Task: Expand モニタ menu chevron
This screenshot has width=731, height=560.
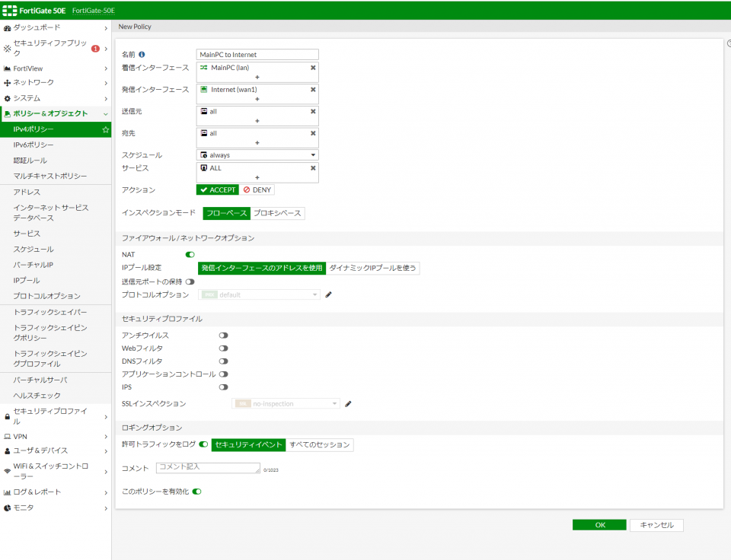Action: [106, 508]
